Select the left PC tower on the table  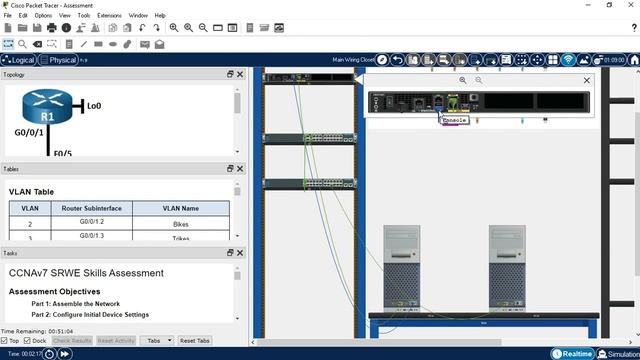click(402, 268)
